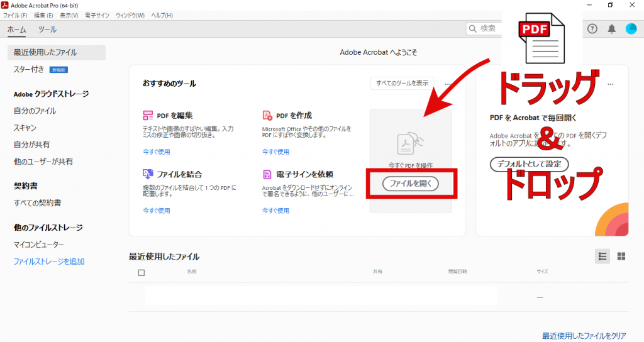
Task: Minimize the Acrobat window
Action: 589,5
